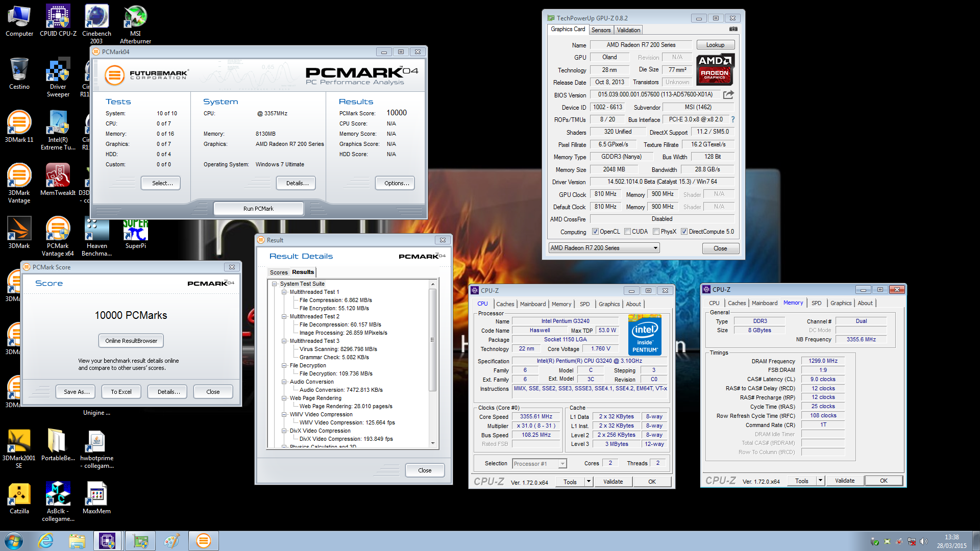Open 3DMark Vantage shortcut
Image resolution: width=980 pixels, height=551 pixels.
pyautogui.click(x=19, y=184)
